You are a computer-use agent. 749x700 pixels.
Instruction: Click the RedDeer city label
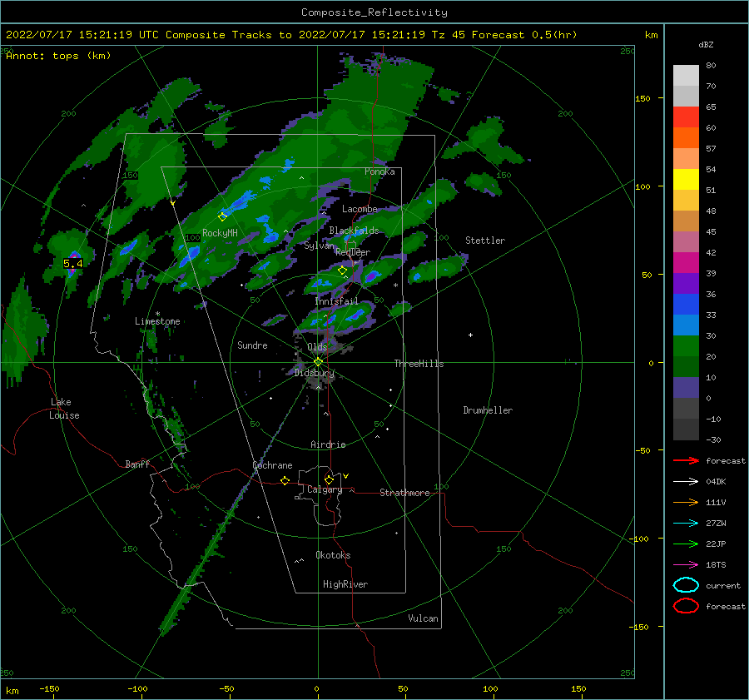[353, 252]
